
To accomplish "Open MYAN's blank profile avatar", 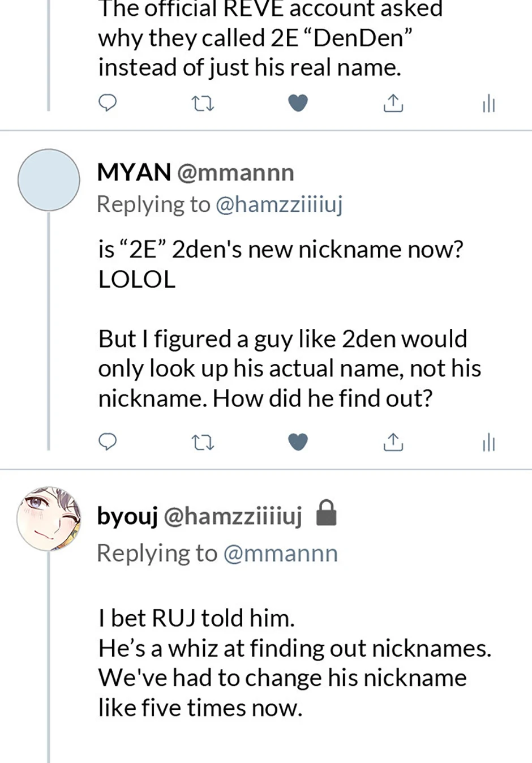I will [x=49, y=180].
